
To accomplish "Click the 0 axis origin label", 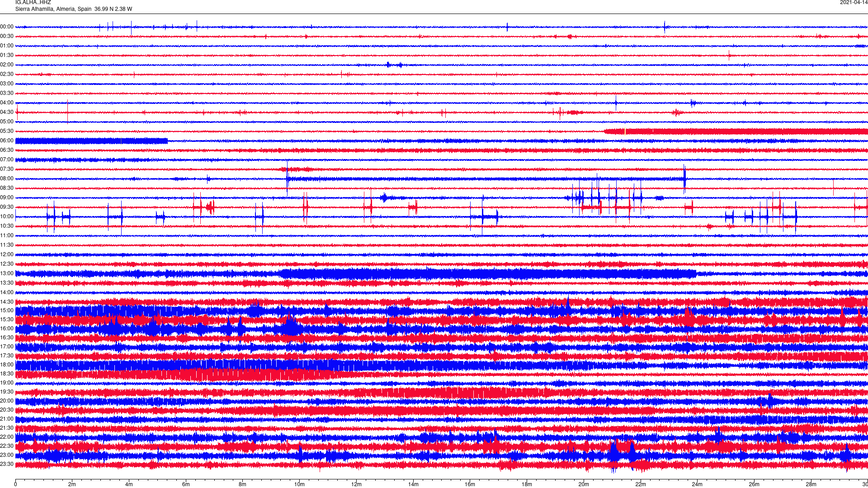I will click(15, 484).
